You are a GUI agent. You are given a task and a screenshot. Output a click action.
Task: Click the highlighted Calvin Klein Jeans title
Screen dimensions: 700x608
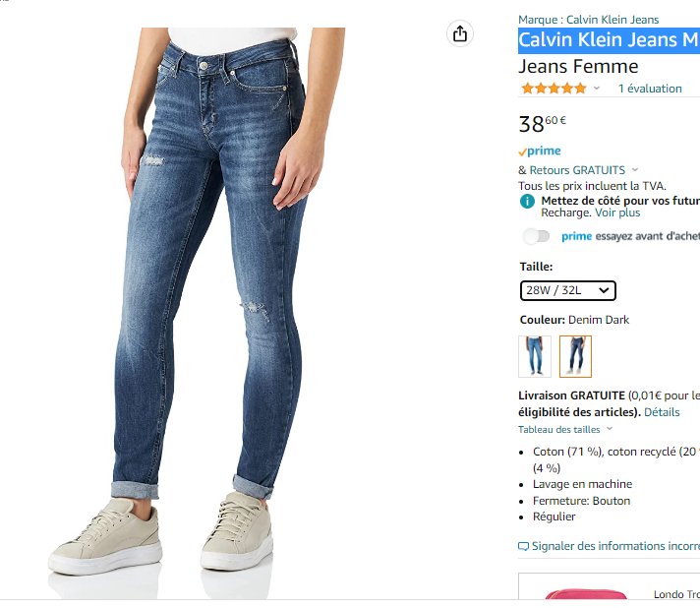(x=609, y=40)
